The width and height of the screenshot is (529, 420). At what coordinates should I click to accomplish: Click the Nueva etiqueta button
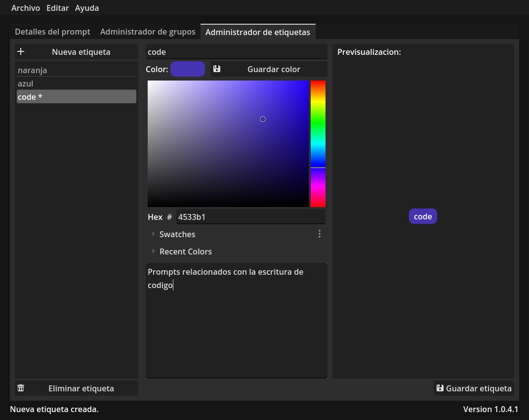77,52
